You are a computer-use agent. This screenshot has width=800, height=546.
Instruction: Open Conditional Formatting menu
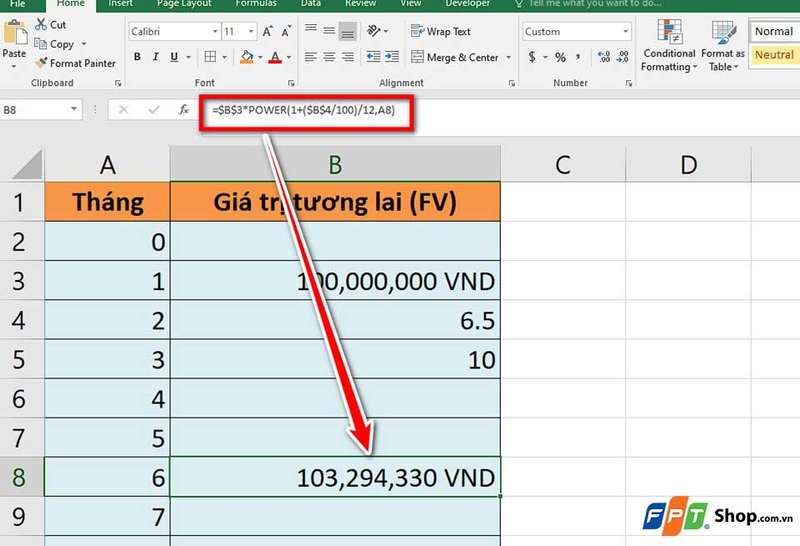pyautogui.click(x=669, y=45)
